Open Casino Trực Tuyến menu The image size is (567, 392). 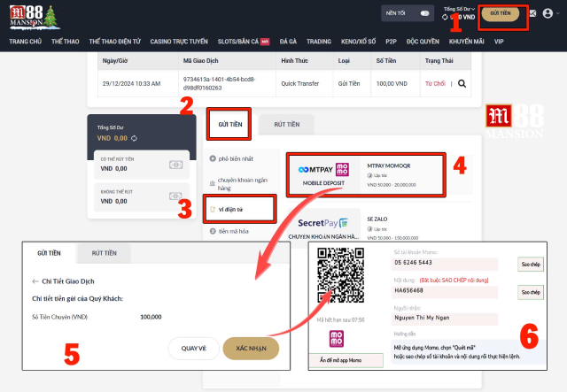(179, 42)
